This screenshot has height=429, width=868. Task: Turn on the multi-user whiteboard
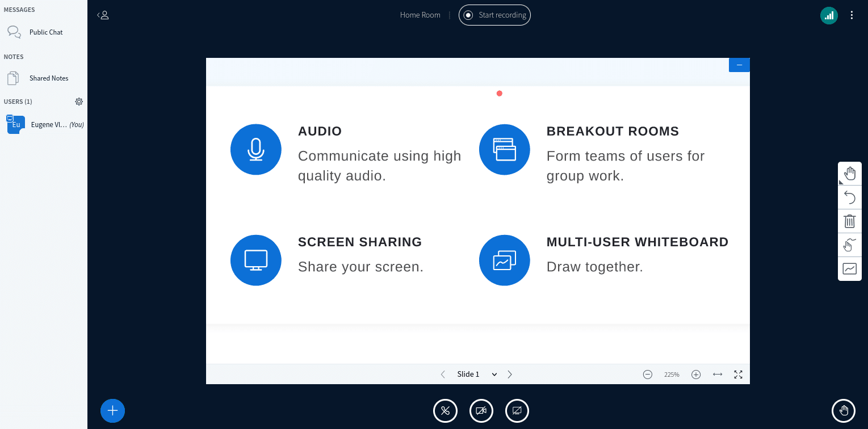[x=849, y=268]
